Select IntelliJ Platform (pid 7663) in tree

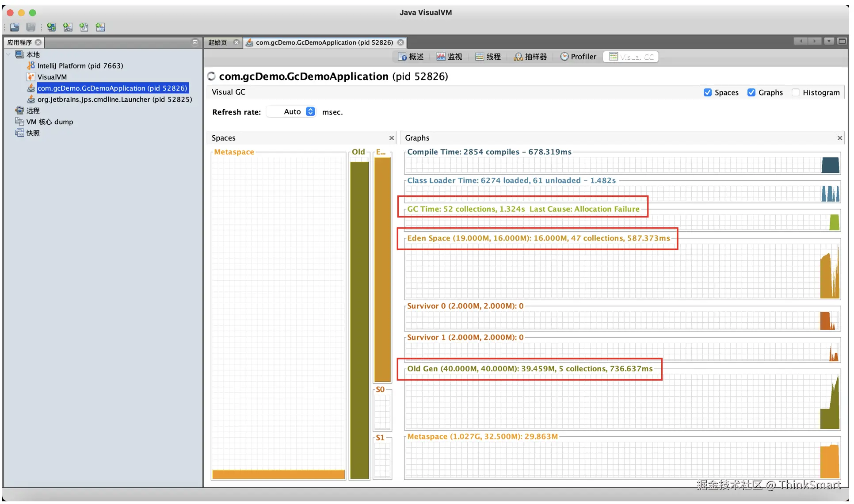(x=80, y=66)
